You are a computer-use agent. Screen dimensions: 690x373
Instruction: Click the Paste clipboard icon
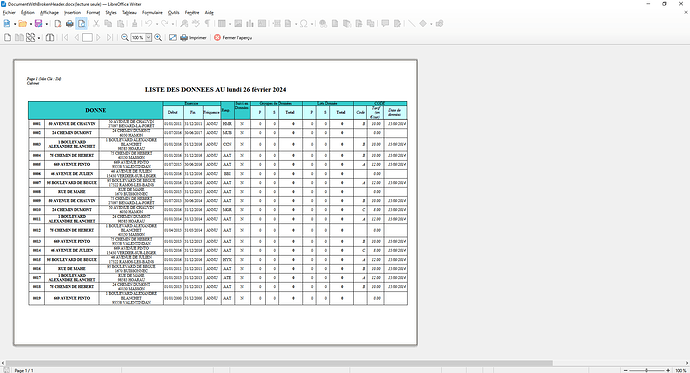(120, 24)
